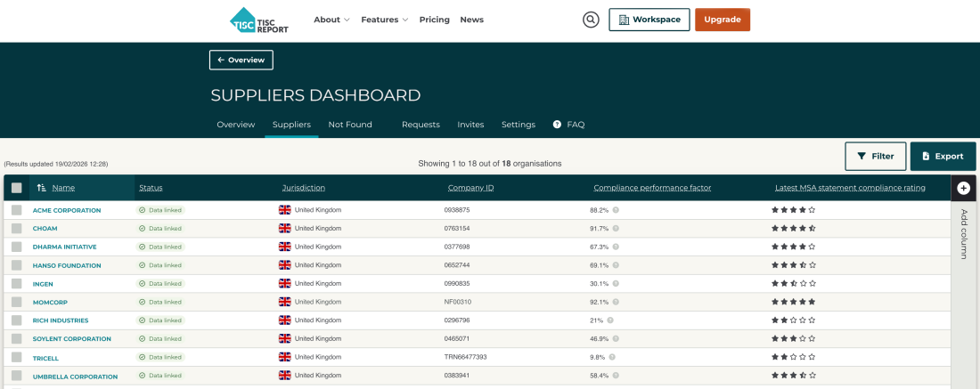Sort by Compliance performance factor column
The image size is (980, 389).
pyautogui.click(x=652, y=188)
